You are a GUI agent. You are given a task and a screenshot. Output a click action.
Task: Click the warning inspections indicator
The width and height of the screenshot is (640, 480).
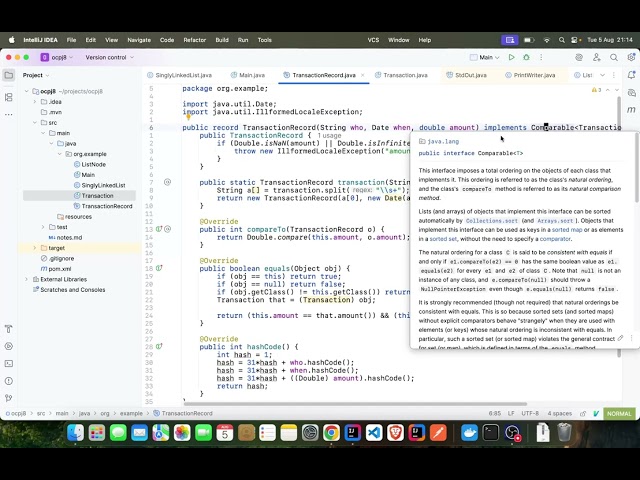(596, 90)
